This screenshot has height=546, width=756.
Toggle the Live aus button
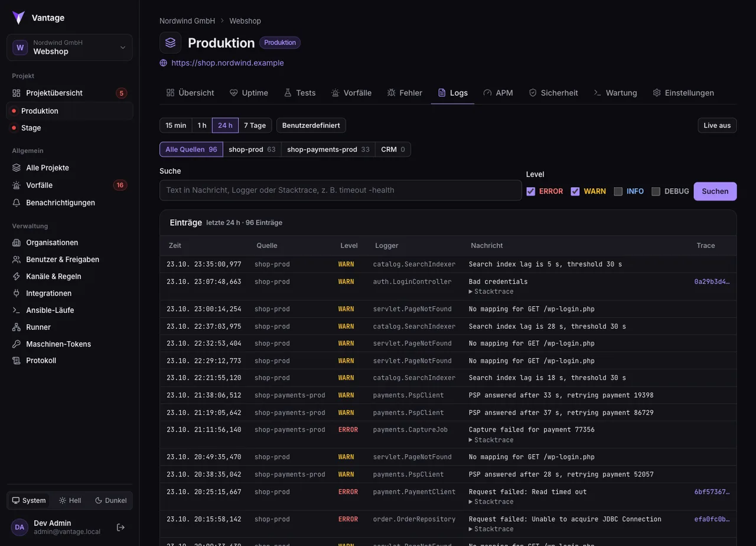click(x=717, y=126)
